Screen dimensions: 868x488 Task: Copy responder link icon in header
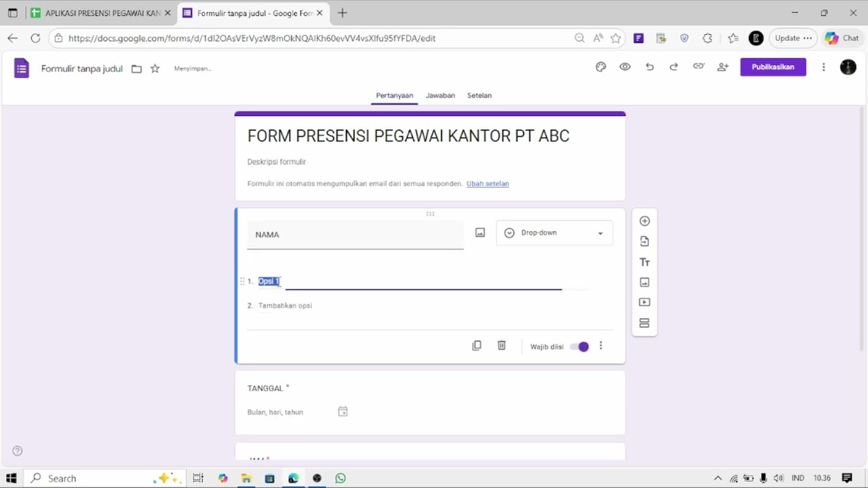click(698, 66)
